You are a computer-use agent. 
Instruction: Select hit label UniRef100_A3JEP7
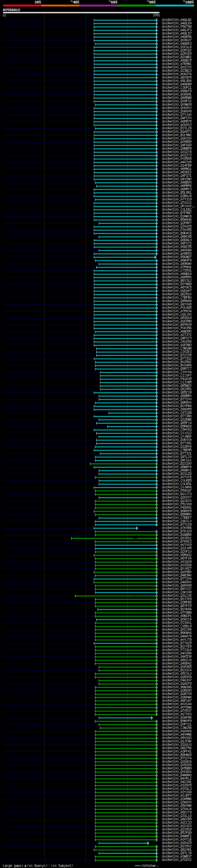pyautogui.click(x=177, y=796)
